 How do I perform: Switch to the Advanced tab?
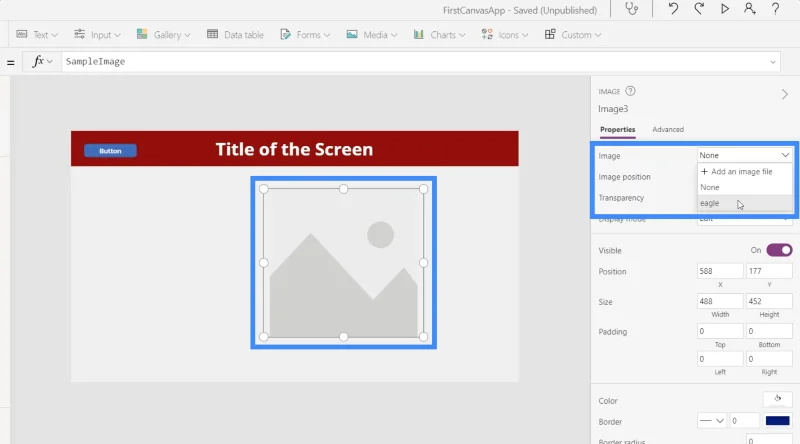coord(668,130)
